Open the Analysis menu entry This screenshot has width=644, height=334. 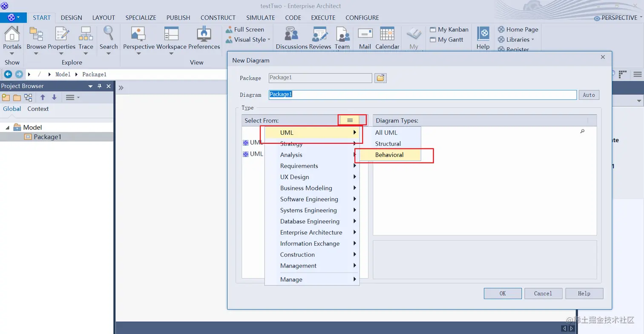(x=312, y=155)
